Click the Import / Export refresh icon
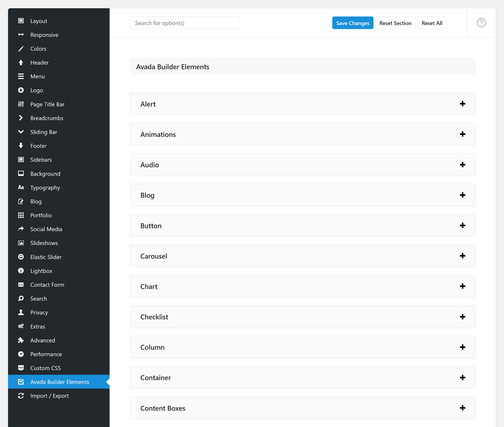This screenshot has height=427, width=504. click(21, 396)
